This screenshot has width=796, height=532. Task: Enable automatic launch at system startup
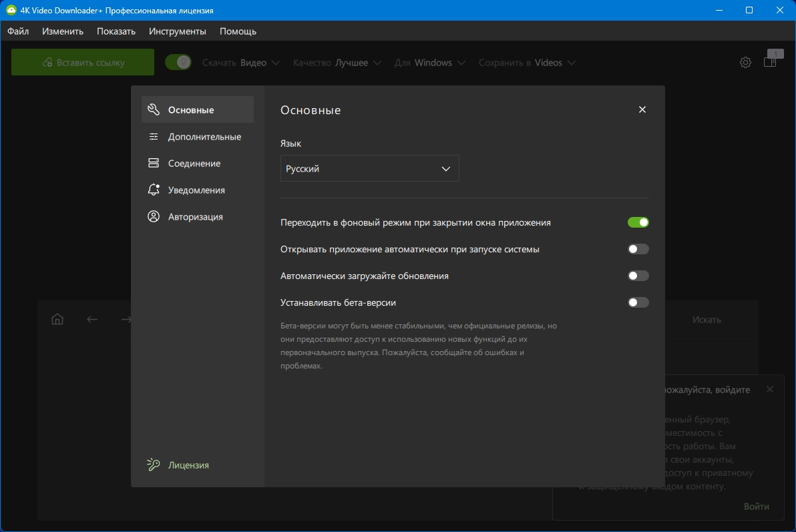pos(638,249)
